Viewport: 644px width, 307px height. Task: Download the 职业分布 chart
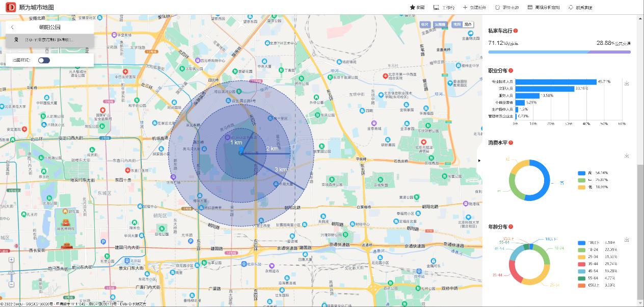click(627, 84)
